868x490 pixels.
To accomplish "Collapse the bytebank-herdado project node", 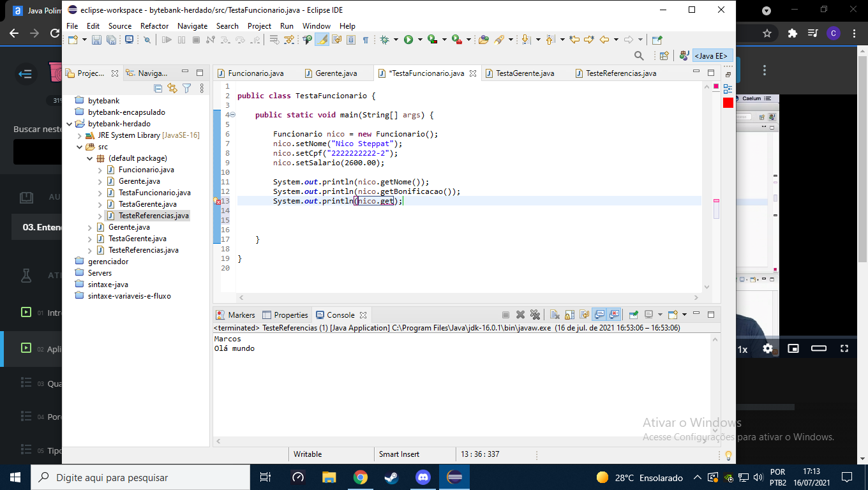I will 69,124.
